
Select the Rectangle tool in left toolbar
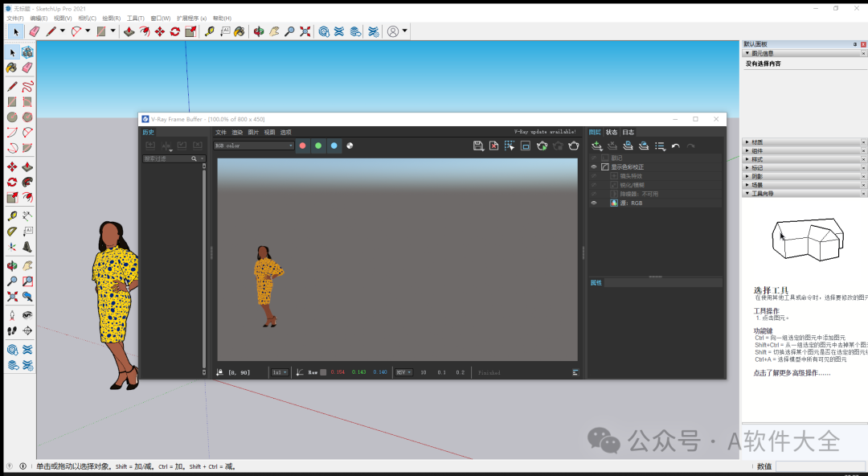(11, 102)
